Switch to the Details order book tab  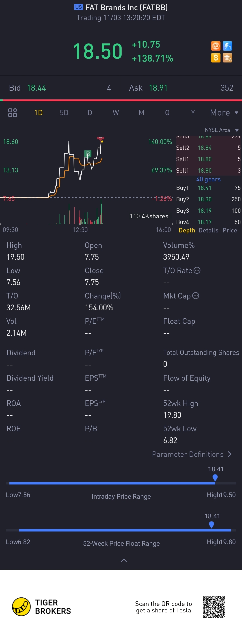pos(208,230)
